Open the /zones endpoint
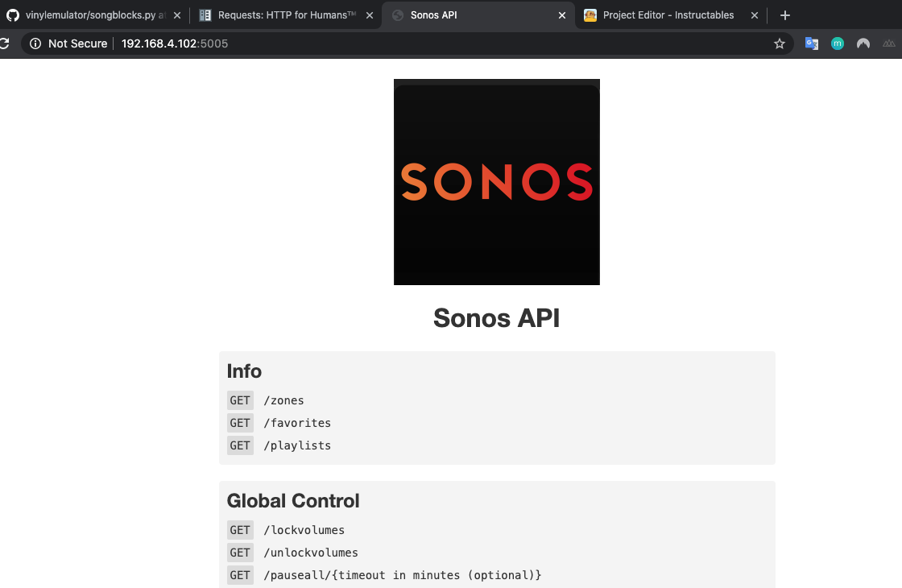 (284, 400)
